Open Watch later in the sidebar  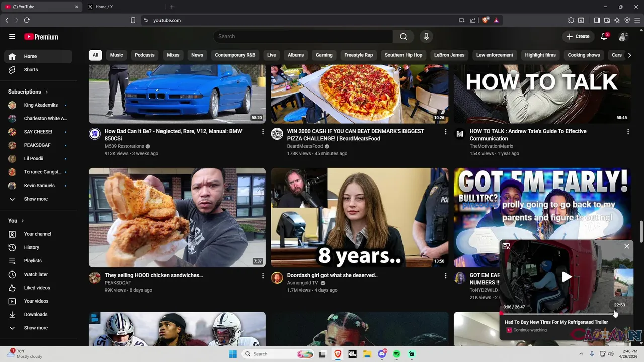pyautogui.click(x=38, y=275)
